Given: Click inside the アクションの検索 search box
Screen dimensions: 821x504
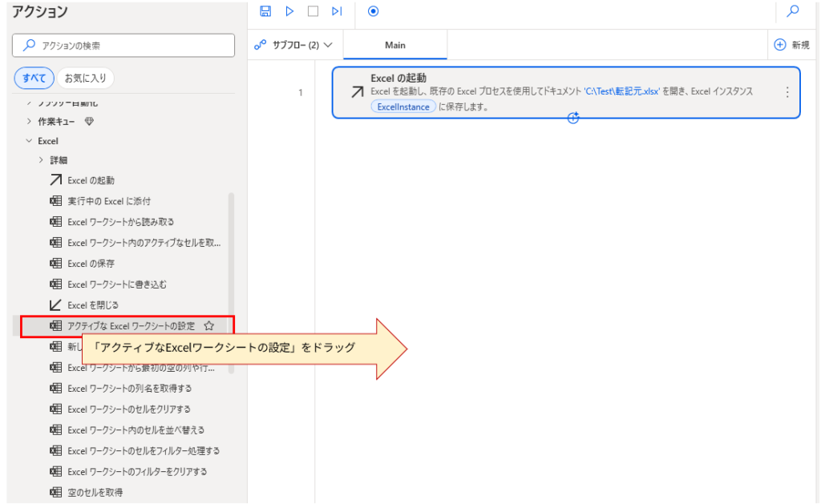Looking at the screenshot, I should (123, 45).
